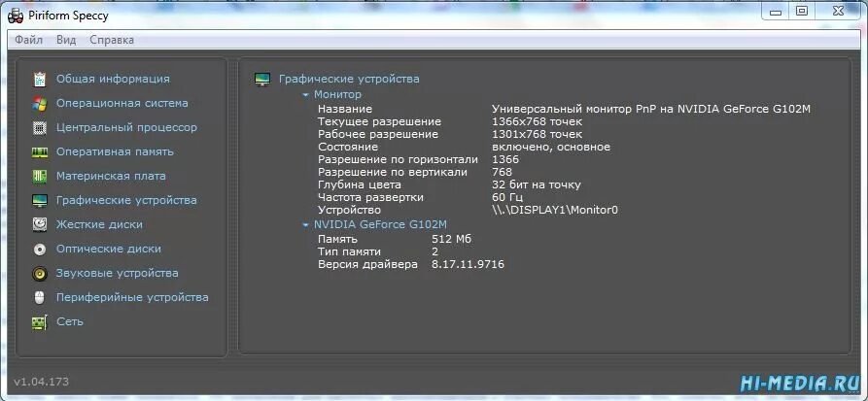Screen dimensions: 868x401
Task: Click the 1366x768 точек current resolution value
Action: [x=537, y=121]
